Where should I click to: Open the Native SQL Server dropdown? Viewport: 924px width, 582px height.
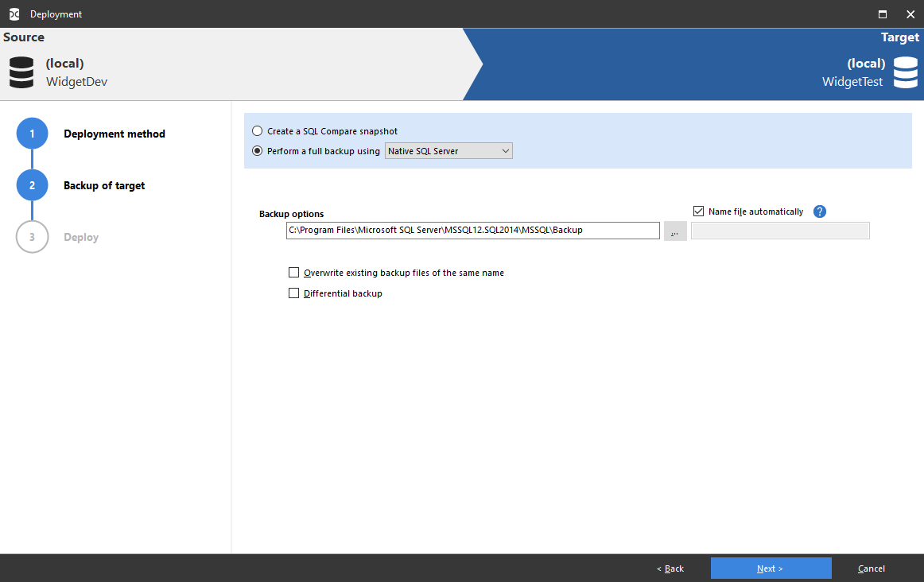[x=506, y=150]
